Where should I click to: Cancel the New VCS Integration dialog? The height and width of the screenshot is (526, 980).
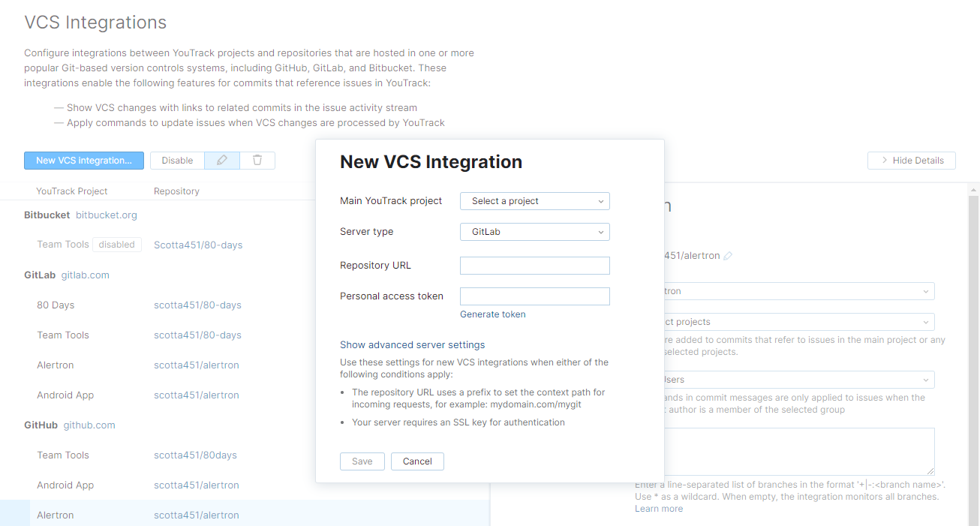(x=417, y=461)
